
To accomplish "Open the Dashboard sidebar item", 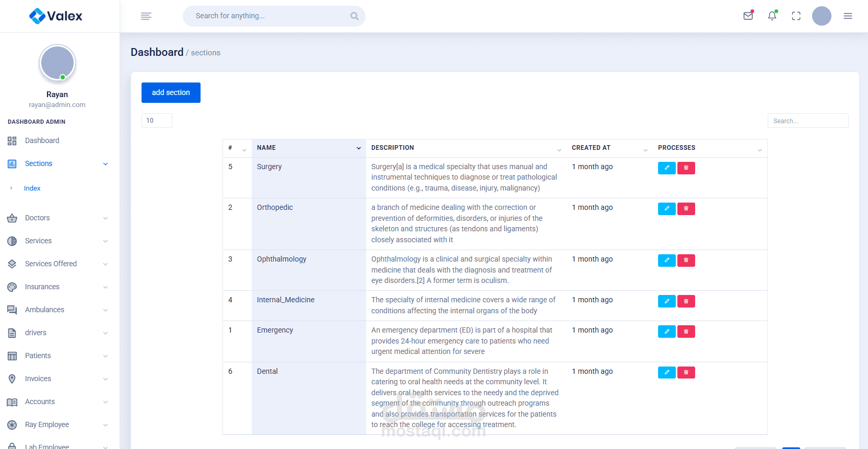I will click(42, 140).
